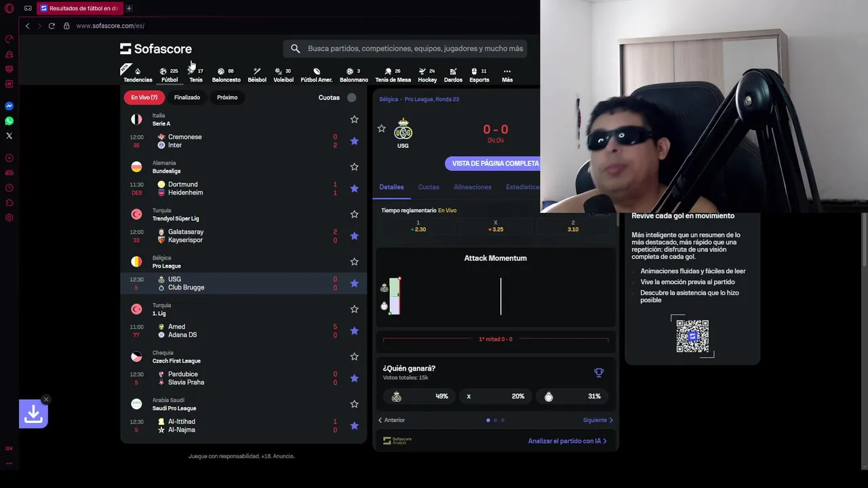Viewport: 868px width, 488px height.
Task: Vote 31% for Club Brugge to win
Action: pos(574,396)
